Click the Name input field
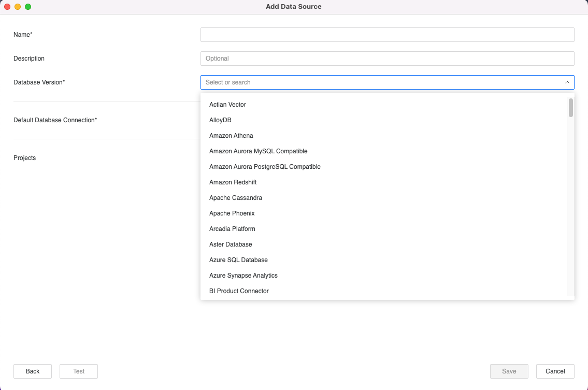 tap(387, 35)
